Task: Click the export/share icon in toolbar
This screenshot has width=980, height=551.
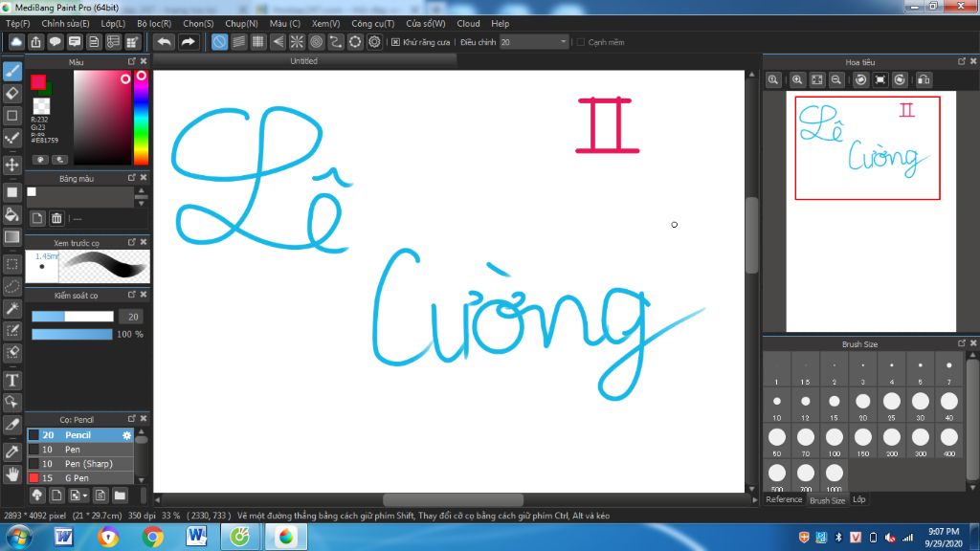Action: tap(35, 42)
